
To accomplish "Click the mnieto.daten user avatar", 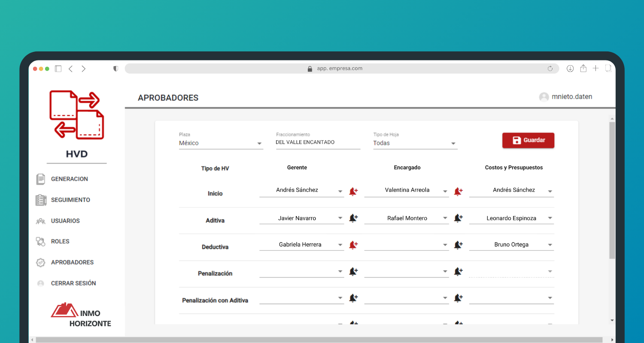I will coord(544,97).
